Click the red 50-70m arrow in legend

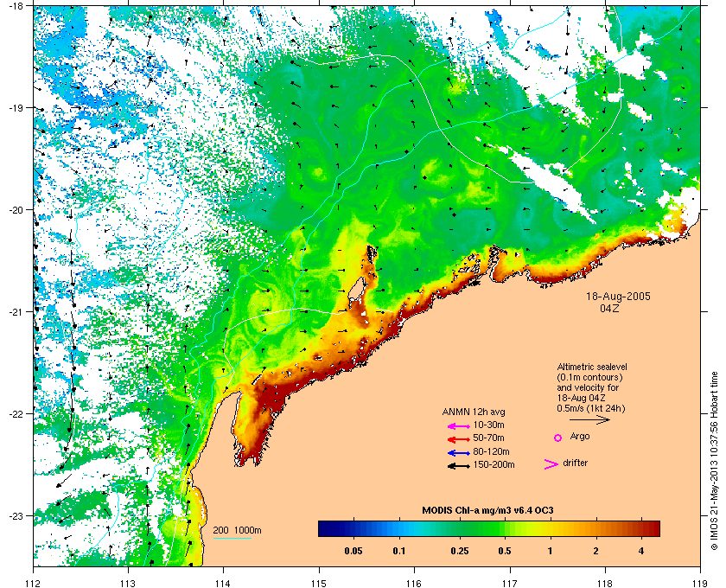[459, 439]
